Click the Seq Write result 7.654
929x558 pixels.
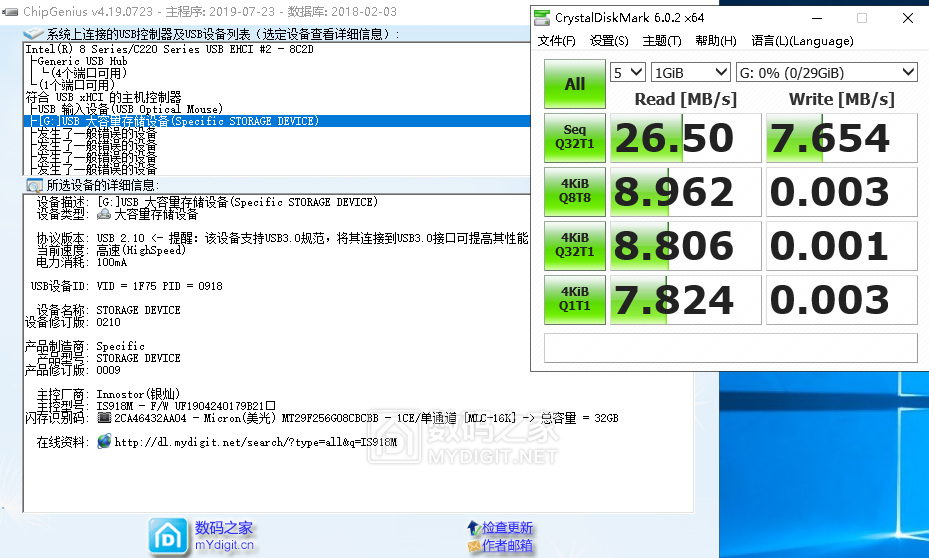point(841,138)
